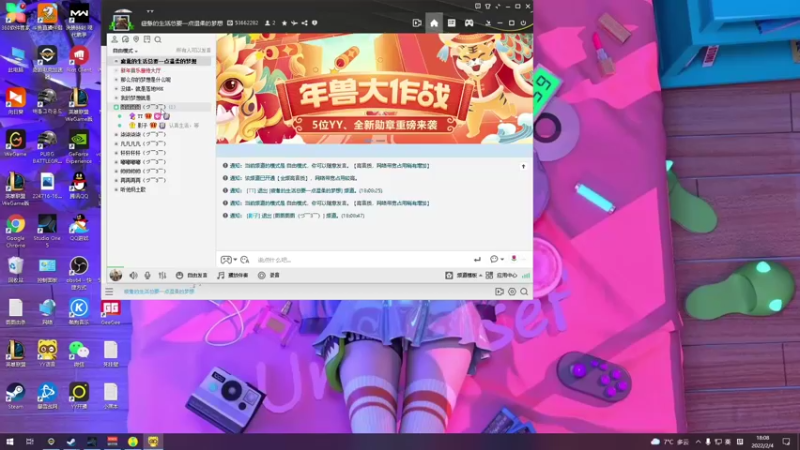Screen dimensions: 800x450
Task: Open WeGame desktop shortcut
Action: 15,143
